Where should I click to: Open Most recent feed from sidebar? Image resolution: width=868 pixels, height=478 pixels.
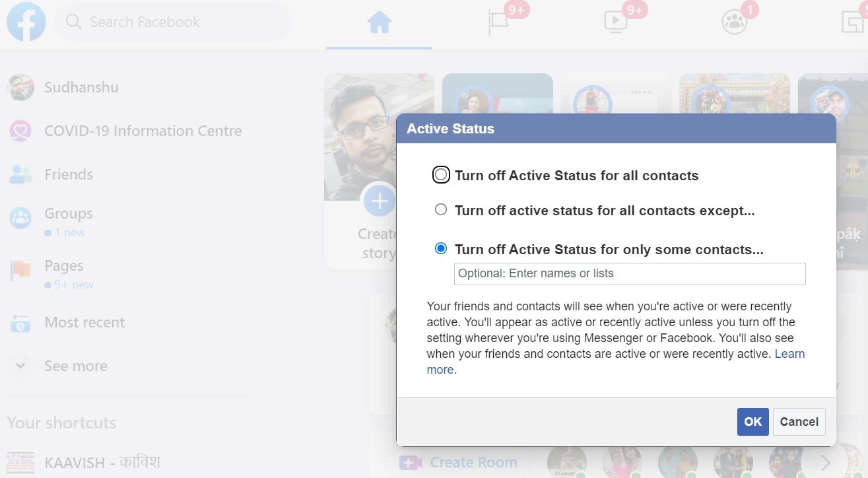click(84, 322)
